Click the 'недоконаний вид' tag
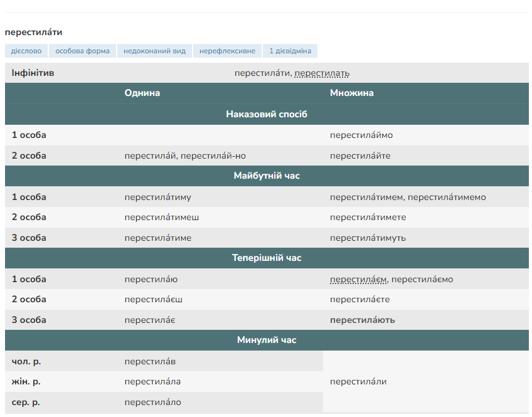 (154, 51)
